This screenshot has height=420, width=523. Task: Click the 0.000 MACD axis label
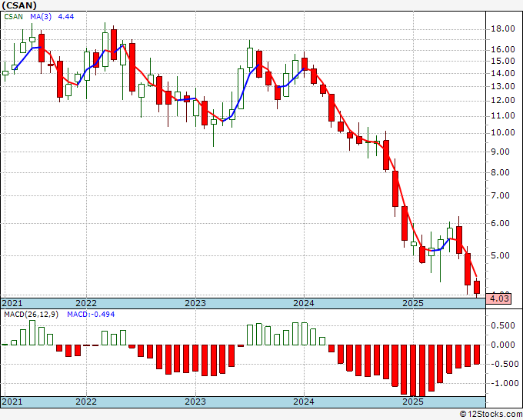coord(503,345)
